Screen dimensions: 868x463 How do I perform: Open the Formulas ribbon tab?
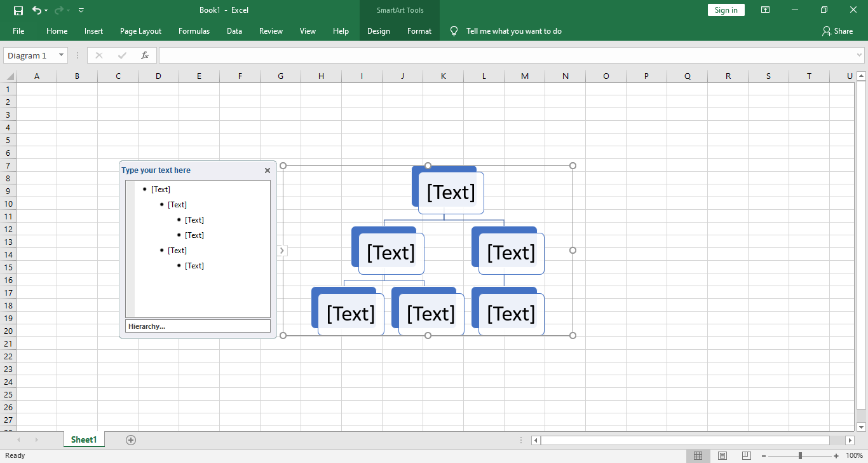(194, 31)
